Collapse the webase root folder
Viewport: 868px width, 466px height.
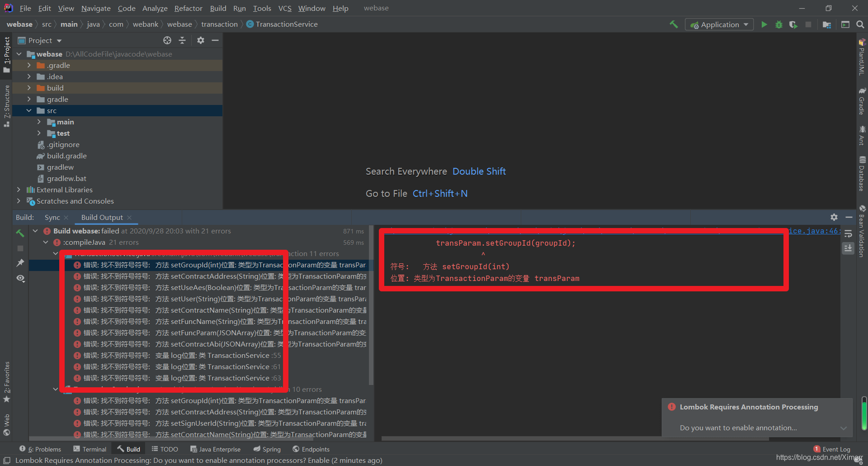point(19,54)
